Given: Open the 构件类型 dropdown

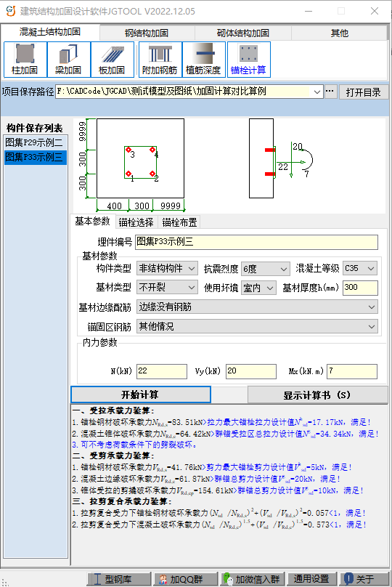Looking at the screenshot, I should coord(167,268).
